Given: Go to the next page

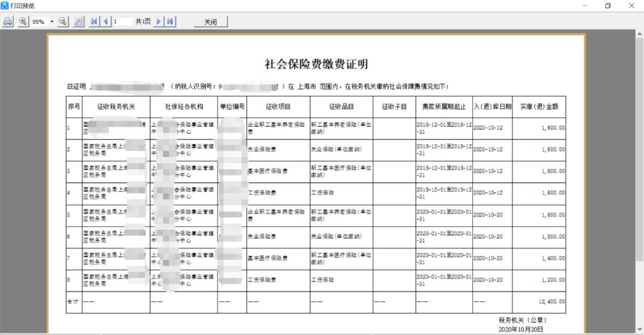Looking at the screenshot, I should click(159, 21).
